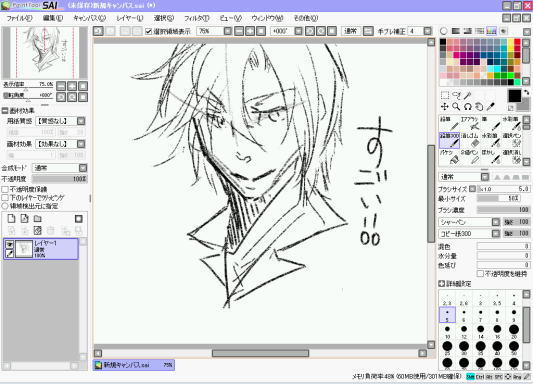Select the lasso selection tool
The image size is (533, 384).
[457, 95]
